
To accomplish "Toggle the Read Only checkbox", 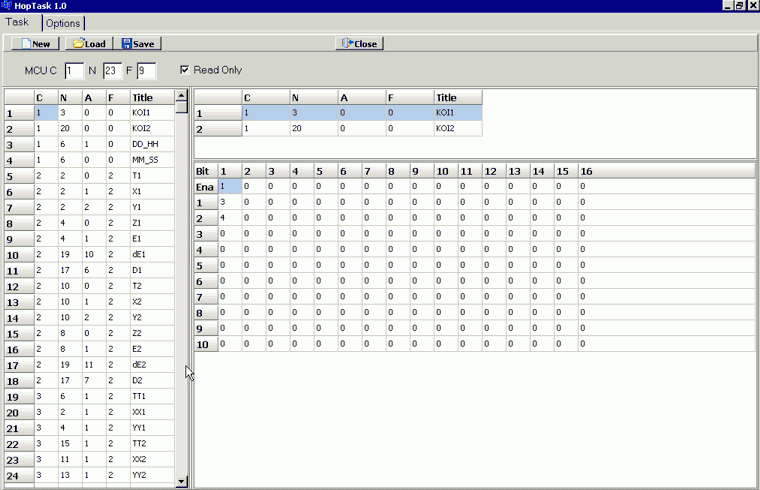I will (184, 70).
